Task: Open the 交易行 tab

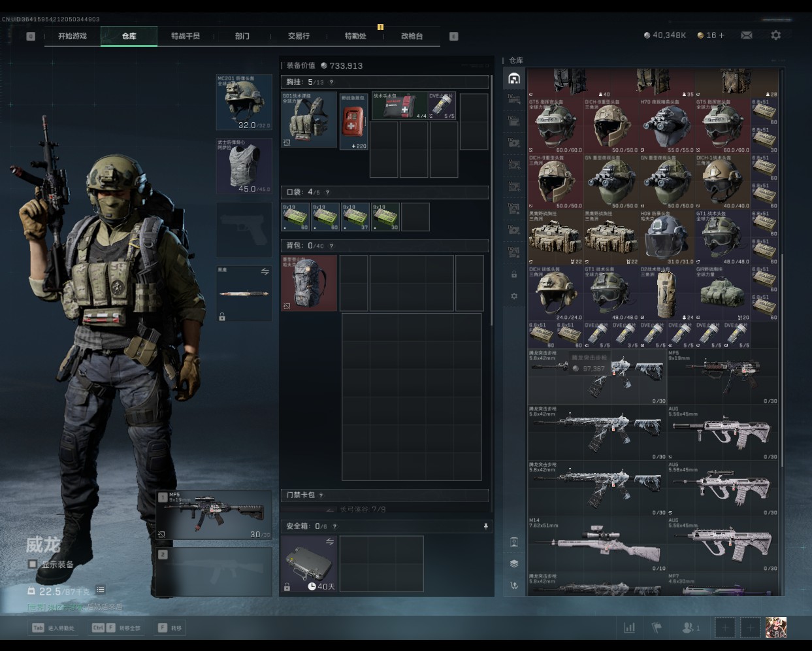Action: 299,36
